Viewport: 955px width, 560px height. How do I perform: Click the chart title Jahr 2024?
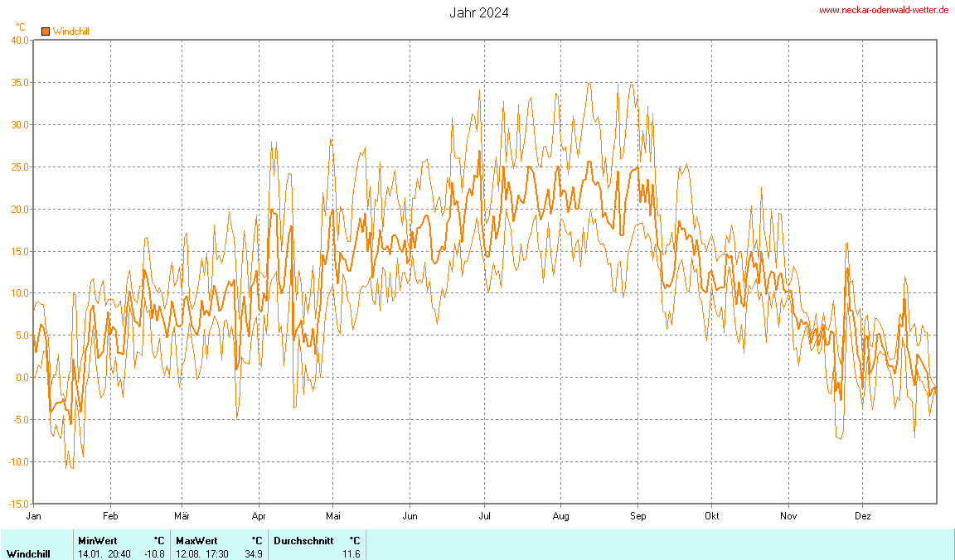pos(479,12)
